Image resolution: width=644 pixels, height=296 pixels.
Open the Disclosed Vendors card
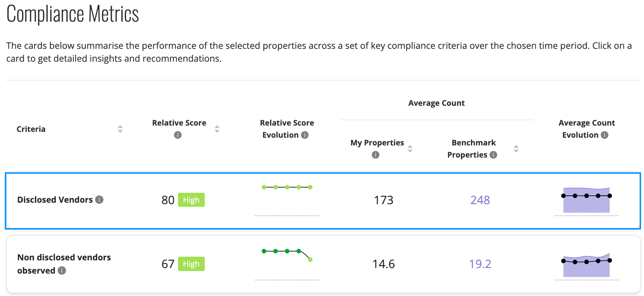click(323, 201)
